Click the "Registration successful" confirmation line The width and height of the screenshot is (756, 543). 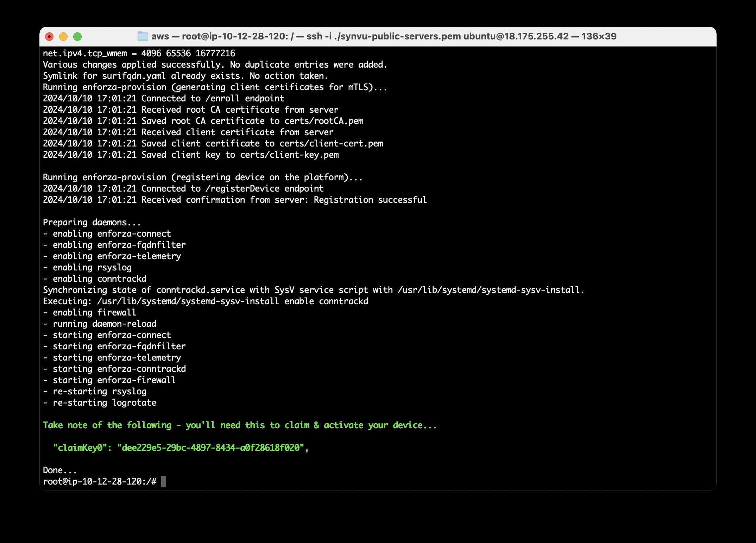tap(235, 200)
